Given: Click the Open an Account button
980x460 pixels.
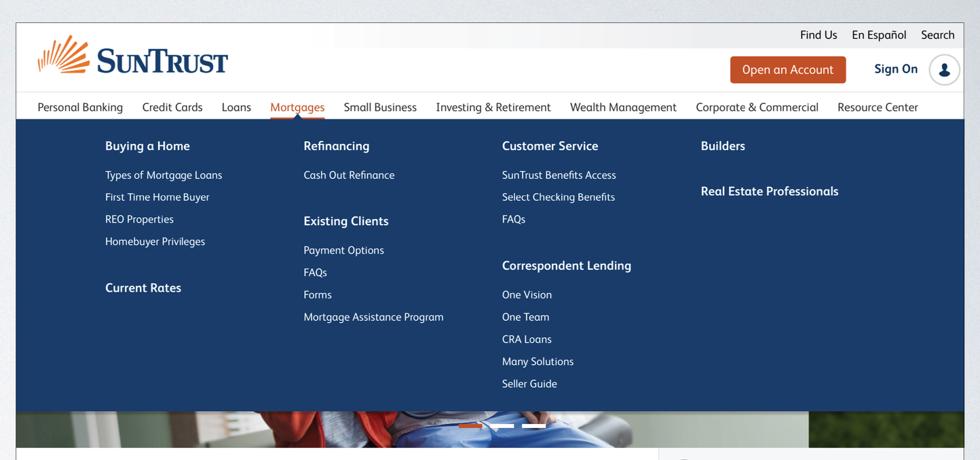Looking at the screenshot, I should tap(788, 70).
